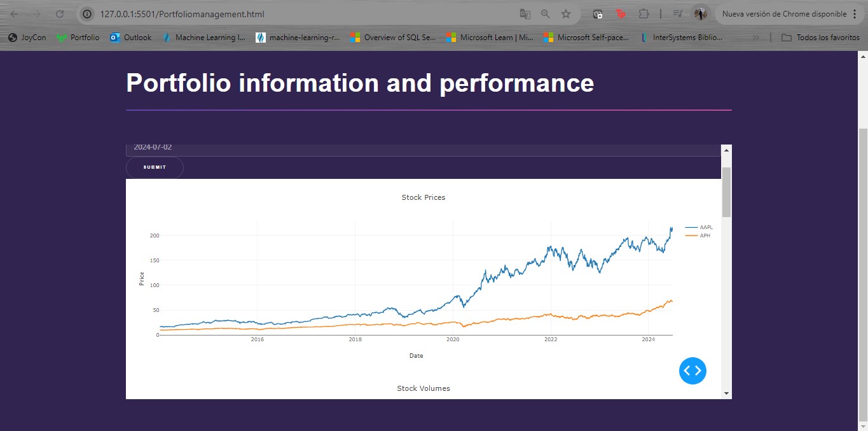The width and height of the screenshot is (868, 431).
Task: Click the zoom magnifier icon in address bar
Action: (x=545, y=14)
